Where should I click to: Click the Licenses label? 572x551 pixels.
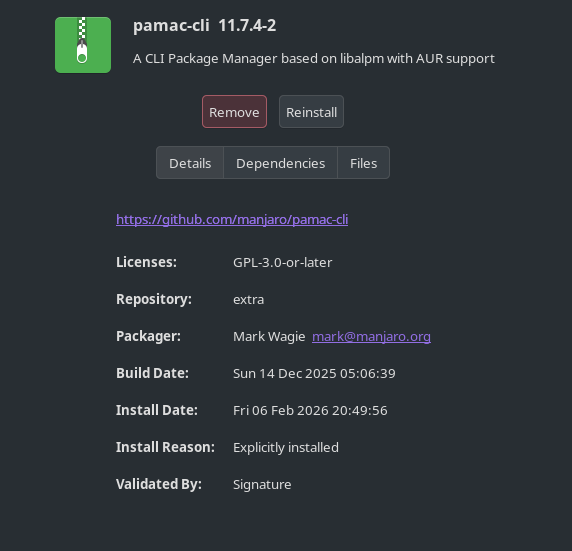146,262
